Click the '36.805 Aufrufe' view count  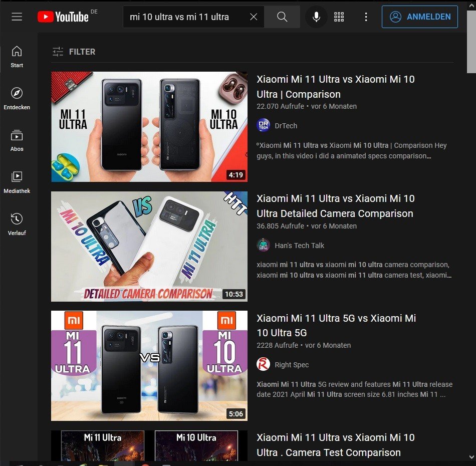(280, 226)
